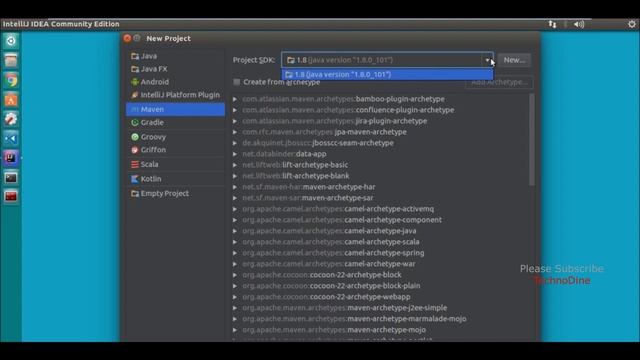Viewport: 640px width, 360px height.
Task: Pick the IntelliJ Platform Plugin project type
Action: 175,95
